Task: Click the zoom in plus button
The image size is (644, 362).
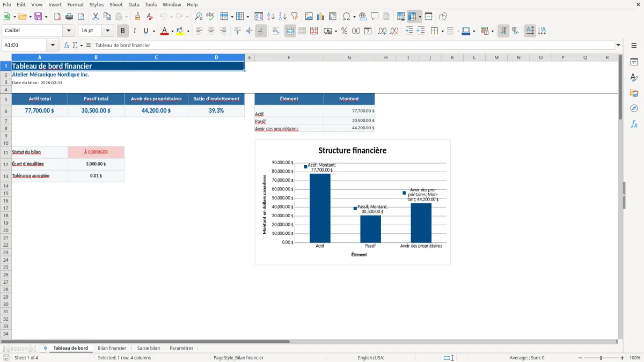Action: click(x=623, y=358)
